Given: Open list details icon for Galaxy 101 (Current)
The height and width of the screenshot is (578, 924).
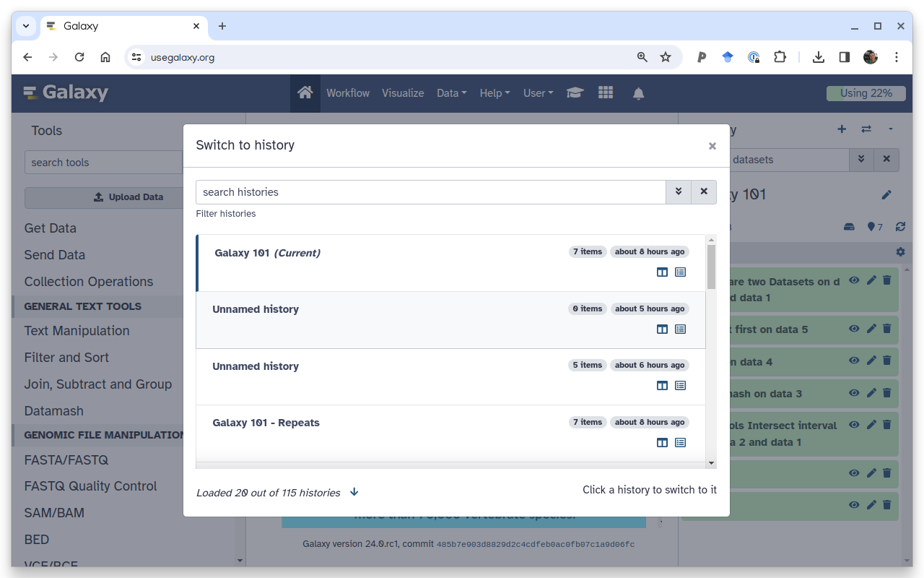Looking at the screenshot, I should (x=680, y=272).
